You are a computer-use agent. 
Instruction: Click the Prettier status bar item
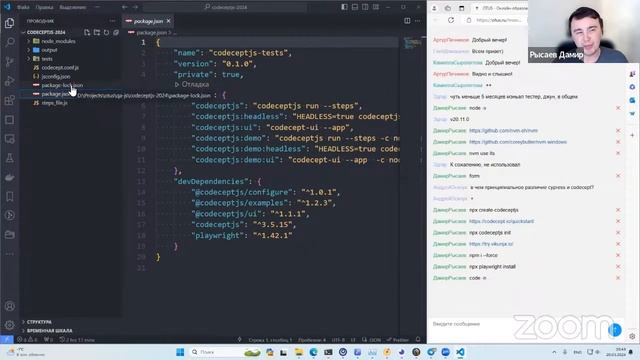point(398,340)
